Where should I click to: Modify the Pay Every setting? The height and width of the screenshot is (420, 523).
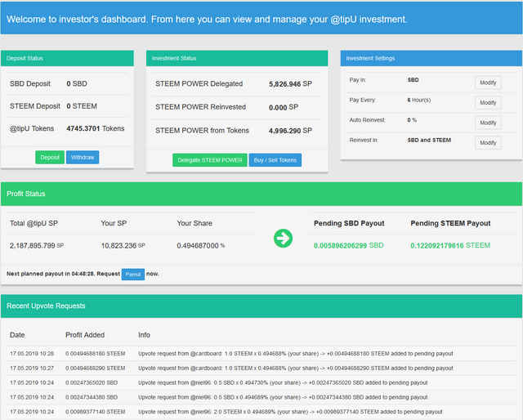click(488, 103)
